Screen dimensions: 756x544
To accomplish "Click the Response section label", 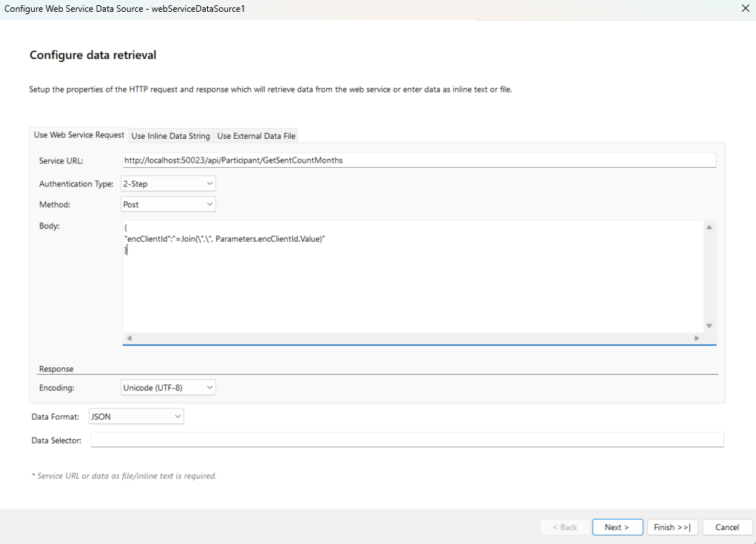I will pyautogui.click(x=56, y=369).
